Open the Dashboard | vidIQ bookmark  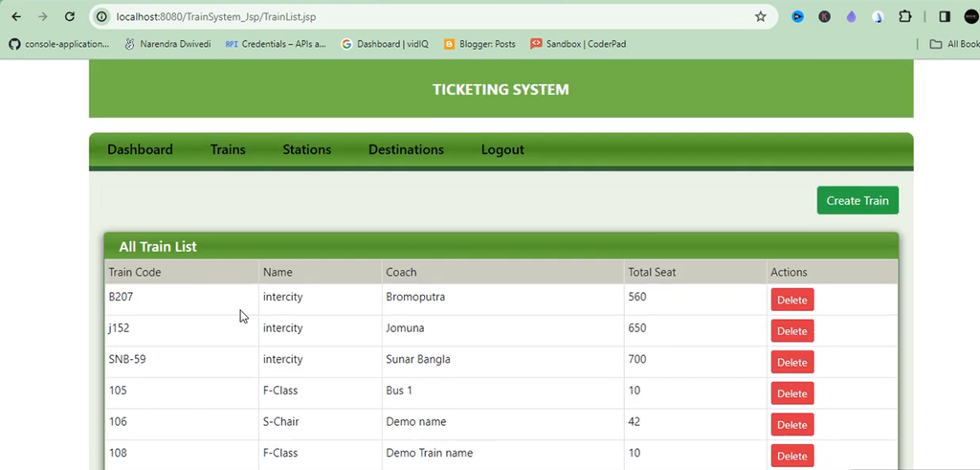coord(385,44)
